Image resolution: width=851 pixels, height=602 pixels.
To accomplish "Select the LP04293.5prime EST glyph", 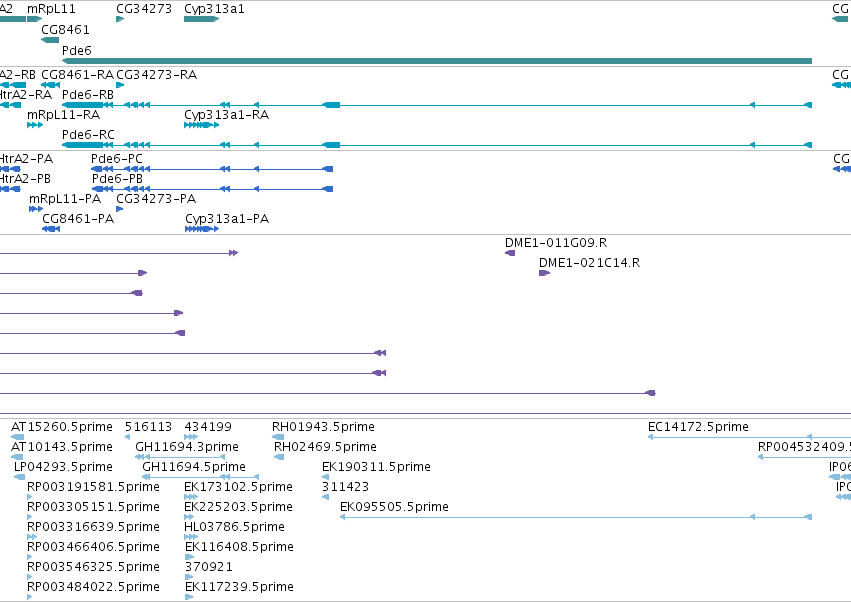I will point(20,477).
